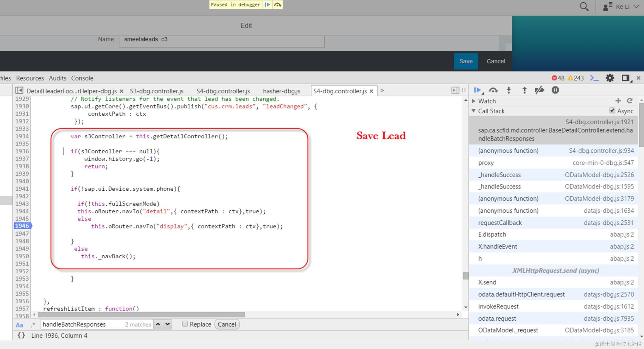Toggle the Async call stack checkbox
The height and width of the screenshot is (349, 644).
(612, 111)
